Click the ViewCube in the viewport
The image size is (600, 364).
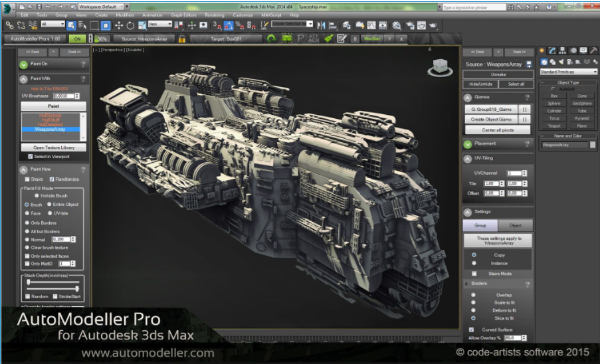[x=440, y=67]
